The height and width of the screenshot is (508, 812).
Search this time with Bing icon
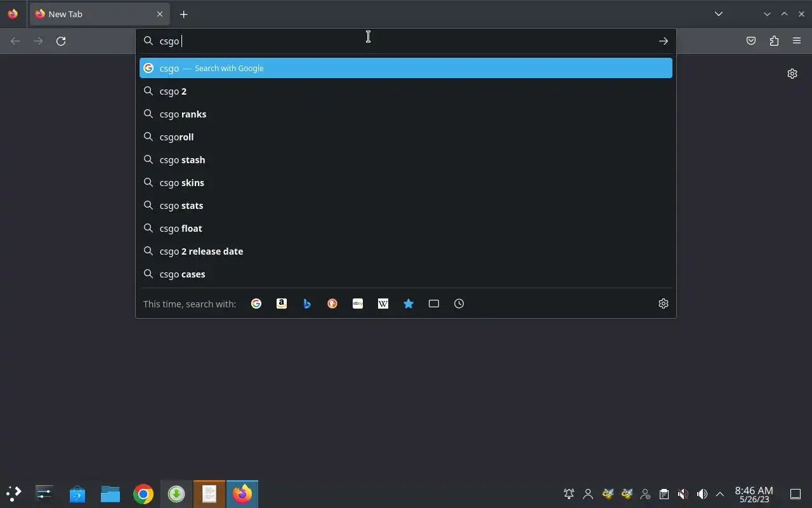click(307, 304)
